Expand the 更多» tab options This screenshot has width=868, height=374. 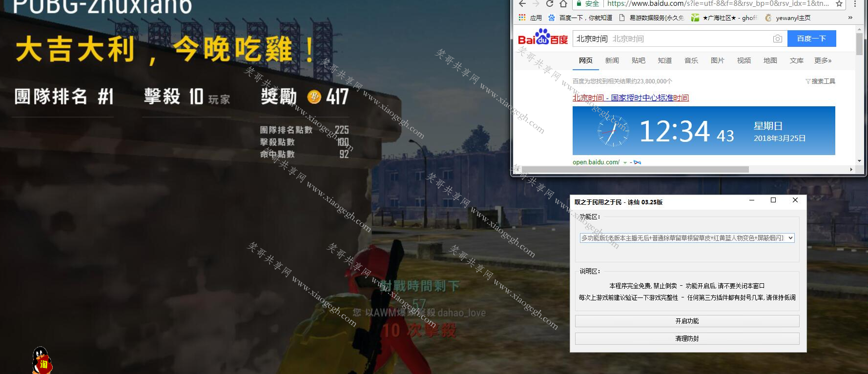point(823,60)
